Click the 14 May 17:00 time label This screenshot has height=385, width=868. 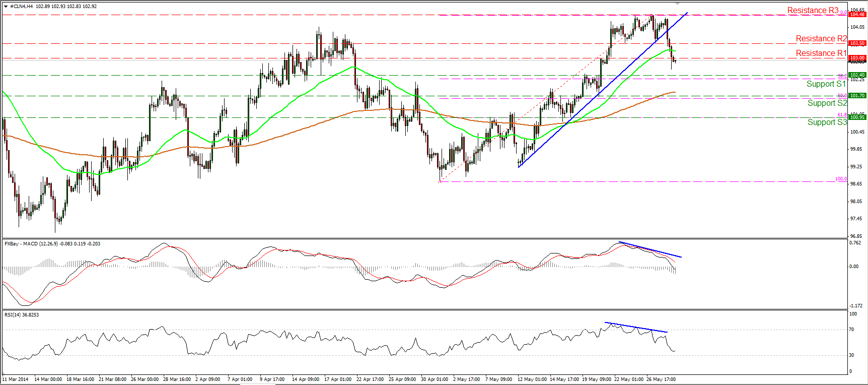[564, 379]
